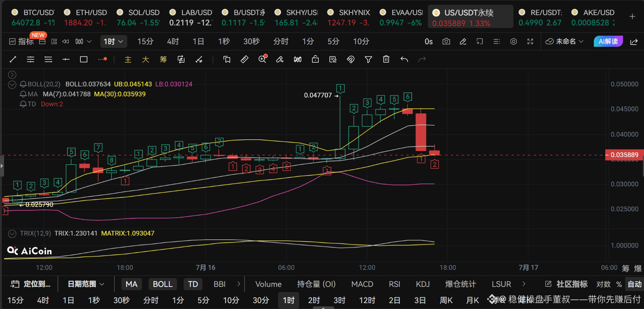The height and width of the screenshot is (309, 644).
Task: Open the 爆仓统计 liquidation indicator
Action: [461, 284]
